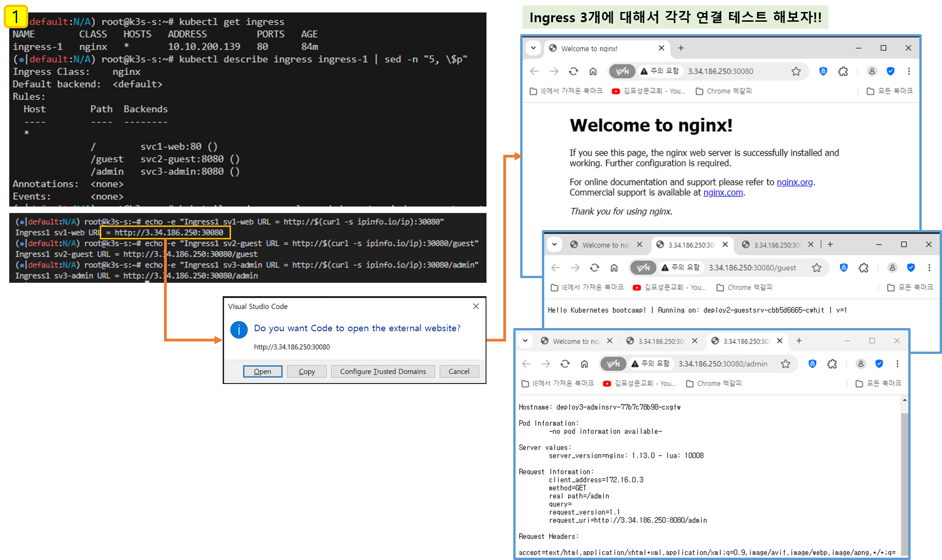Click profile avatar icon in the admin browser
The height and width of the screenshot is (560, 942).
[861, 364]
